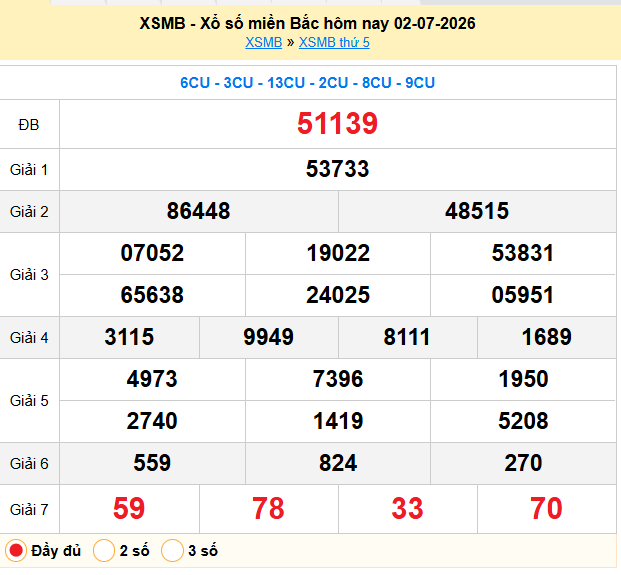Click the Giải 2 number 86448
Image resolution: width=621 pixels, height=575 pixels.
tap(198, 211)
